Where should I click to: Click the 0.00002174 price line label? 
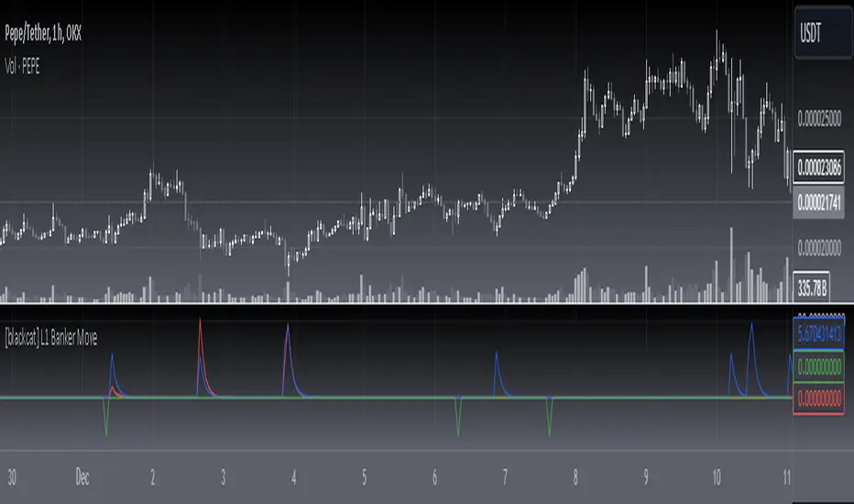(818, 203)
